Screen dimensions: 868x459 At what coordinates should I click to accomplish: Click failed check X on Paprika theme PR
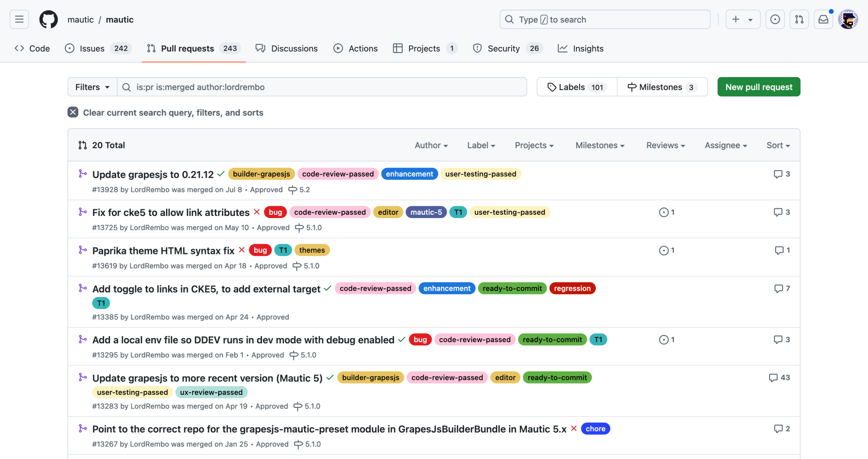coord(242,250)
